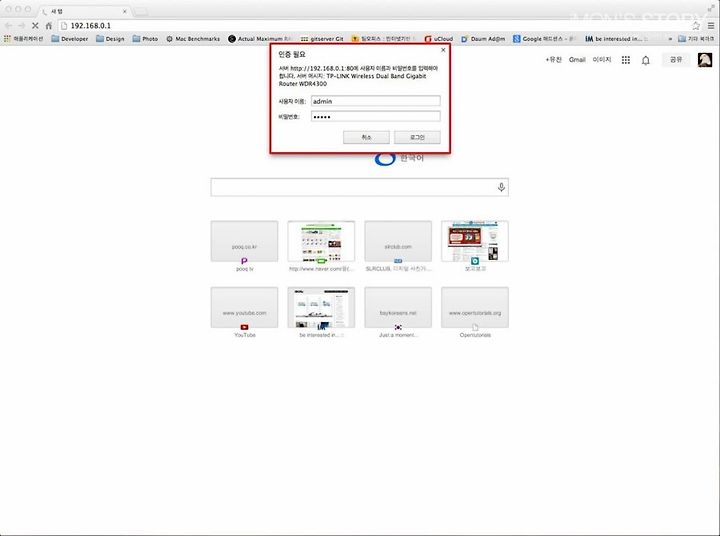This screenshot has width=720, height=536.
Task: Open www.opentutorials.org thumbnail
Action: point(475,307)
